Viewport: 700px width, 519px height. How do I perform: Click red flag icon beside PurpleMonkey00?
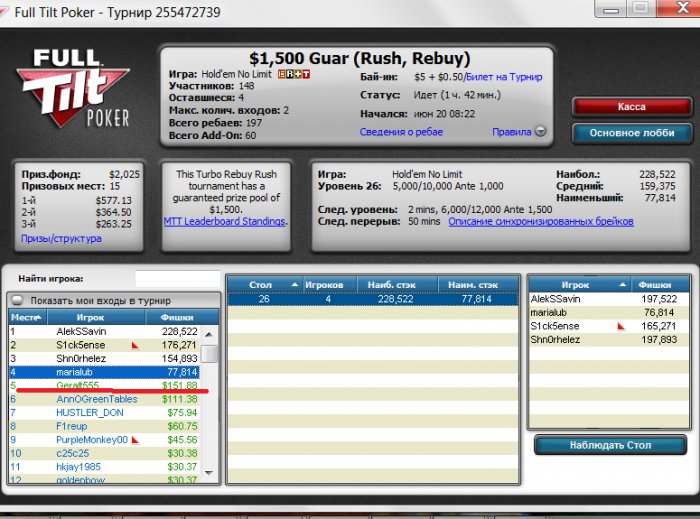click(x=136, y=440)
